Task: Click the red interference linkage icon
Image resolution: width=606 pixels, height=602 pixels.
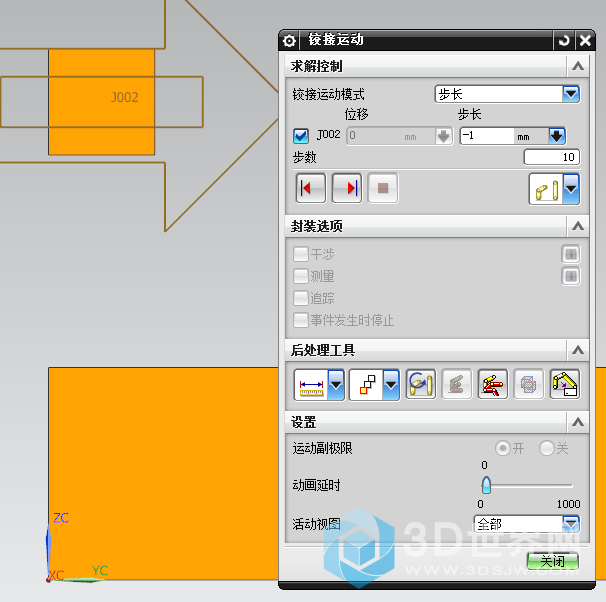Action: (492, 384)
